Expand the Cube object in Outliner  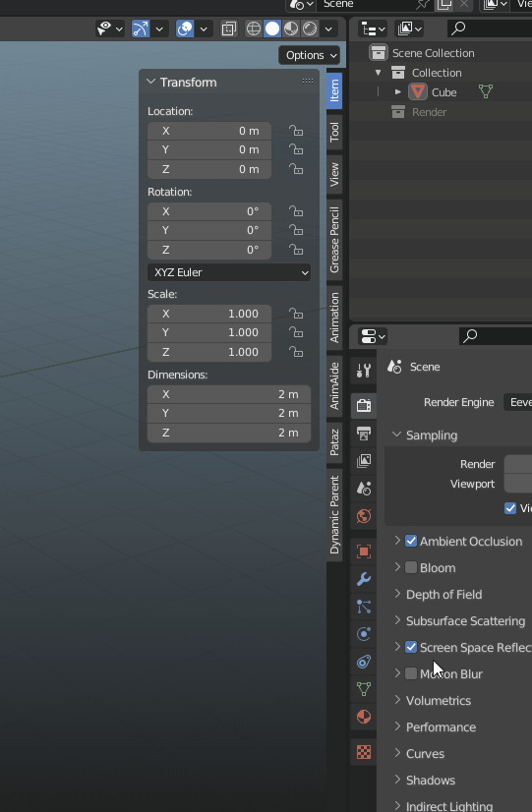click(398, 92)
